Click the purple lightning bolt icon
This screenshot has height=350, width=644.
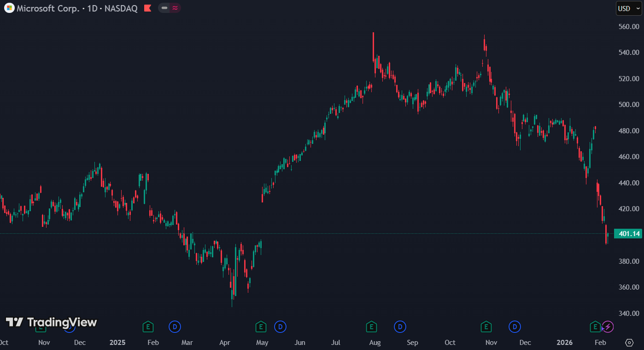pos(608,327)
